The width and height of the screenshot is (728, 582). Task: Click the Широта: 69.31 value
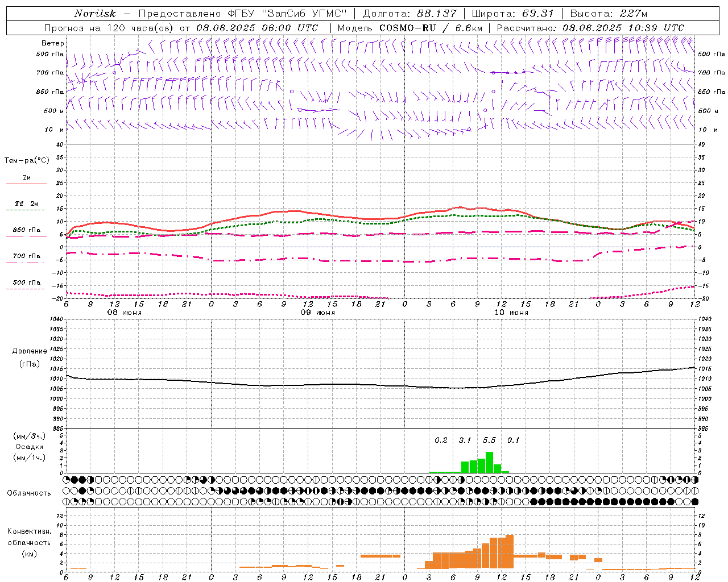(x=512, y=14)
